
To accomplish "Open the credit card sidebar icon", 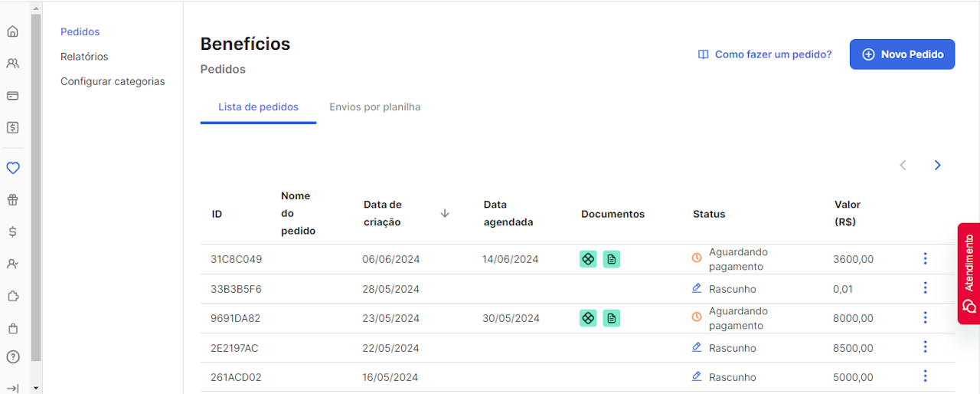I will point(12,96).
